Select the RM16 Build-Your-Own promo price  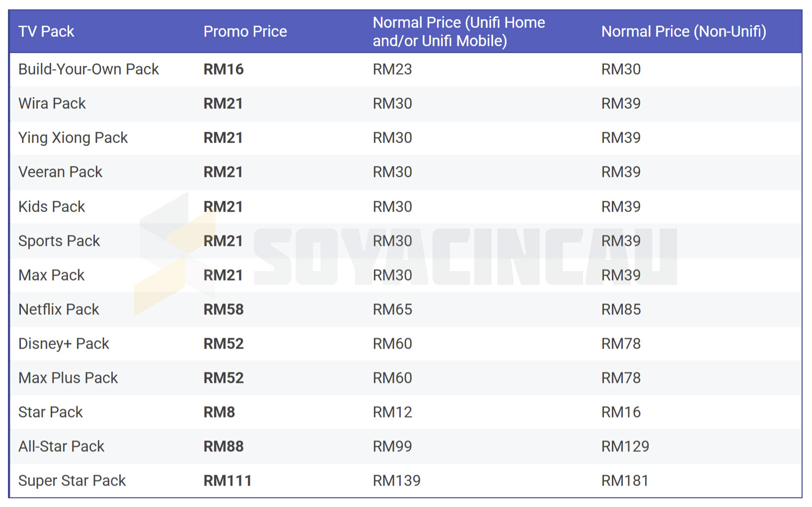tap(223, 70)
